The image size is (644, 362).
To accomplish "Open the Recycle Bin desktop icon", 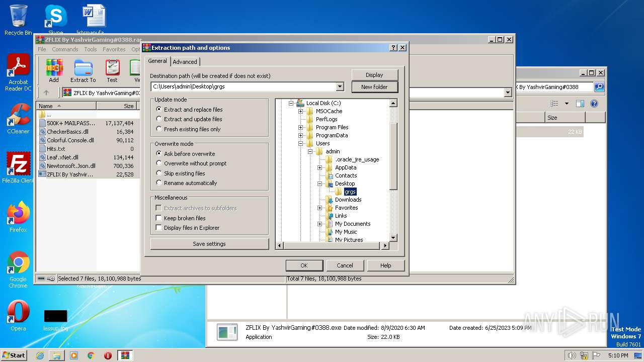I will [18, 20].
